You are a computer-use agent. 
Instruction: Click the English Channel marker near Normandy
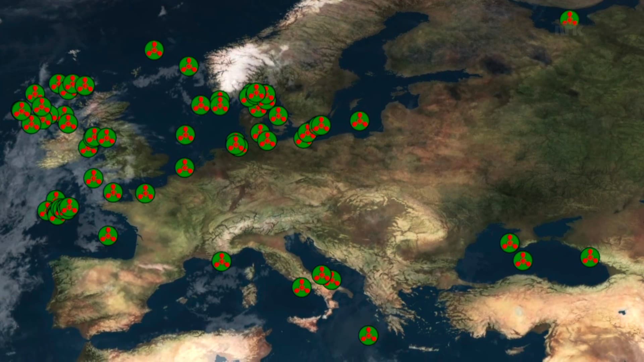tap(145, 193)
